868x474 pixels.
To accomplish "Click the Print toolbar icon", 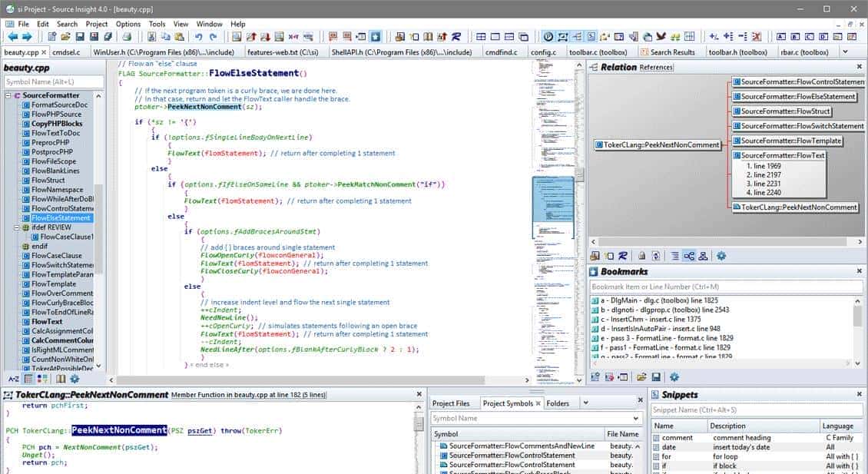I will pyautogui.click(x=127, y=37).
